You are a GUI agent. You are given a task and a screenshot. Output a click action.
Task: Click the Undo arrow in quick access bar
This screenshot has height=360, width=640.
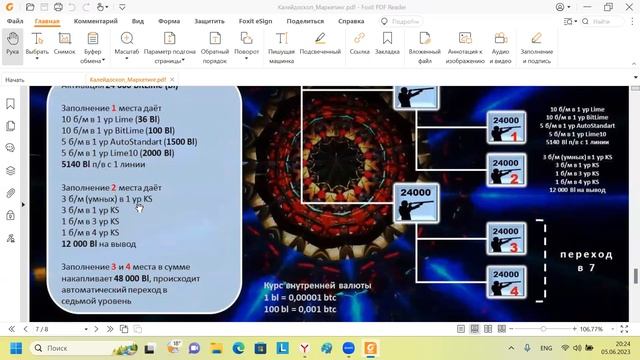tap(72, 7)
